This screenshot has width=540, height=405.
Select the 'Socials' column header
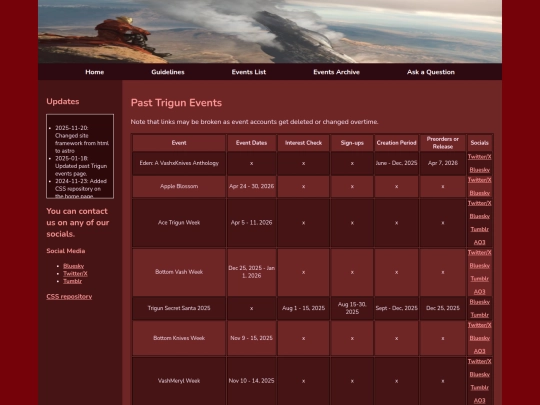pos(479,143)
